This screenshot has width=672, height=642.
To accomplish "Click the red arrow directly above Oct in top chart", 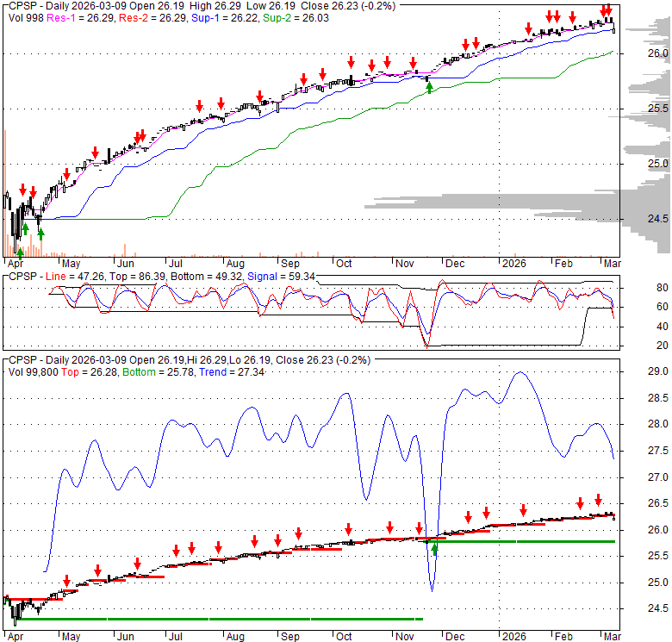I will pyautogui.click(x=352, y=61).
